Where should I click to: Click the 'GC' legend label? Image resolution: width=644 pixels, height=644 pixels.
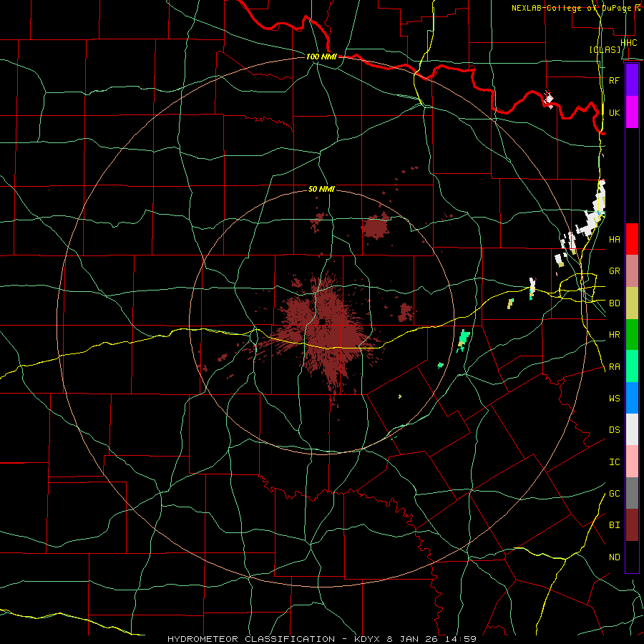[614, 494]
